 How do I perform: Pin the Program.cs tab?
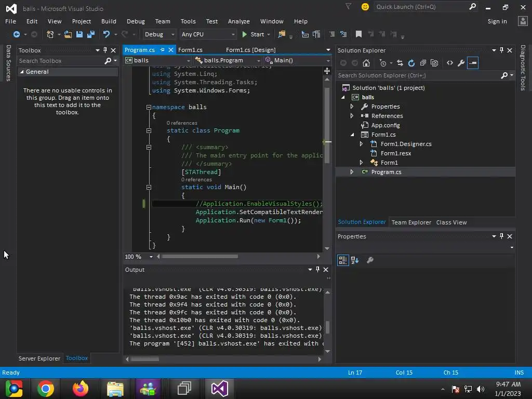tap(163, 50)
